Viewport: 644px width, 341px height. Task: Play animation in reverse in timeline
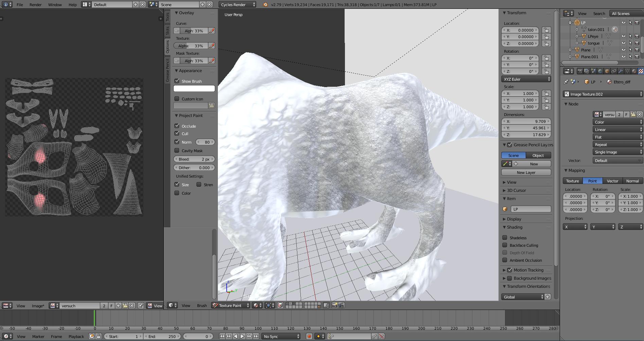point(236,336)
